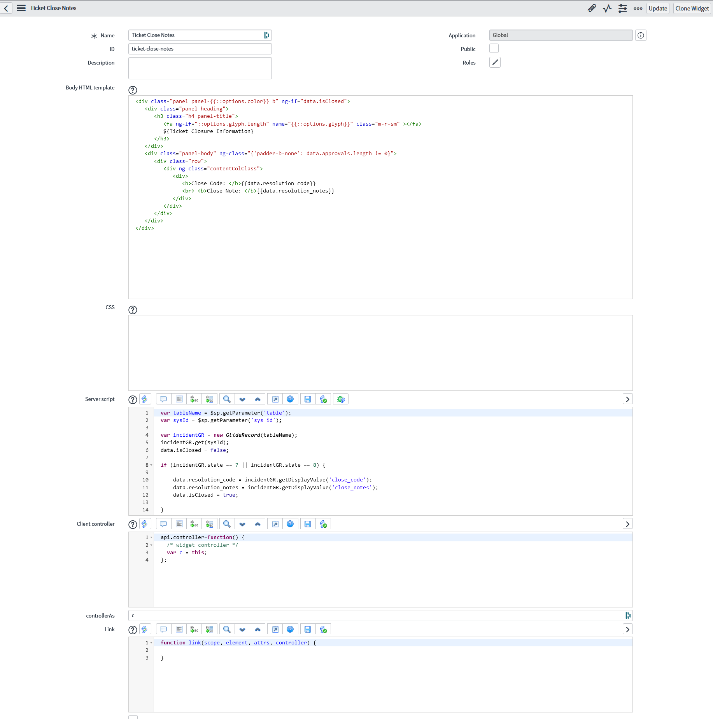Open Replace All in Server script toolbar

point(209,399)
